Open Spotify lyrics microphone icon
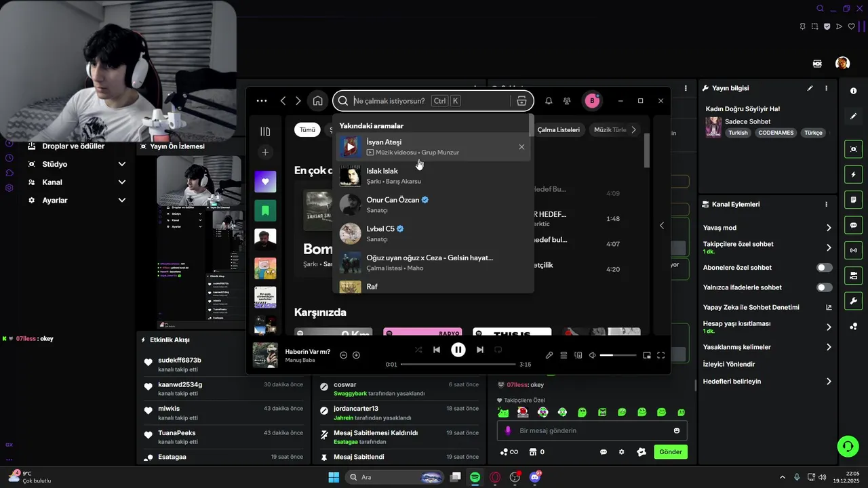868x488 pixels. pos(550,355)
